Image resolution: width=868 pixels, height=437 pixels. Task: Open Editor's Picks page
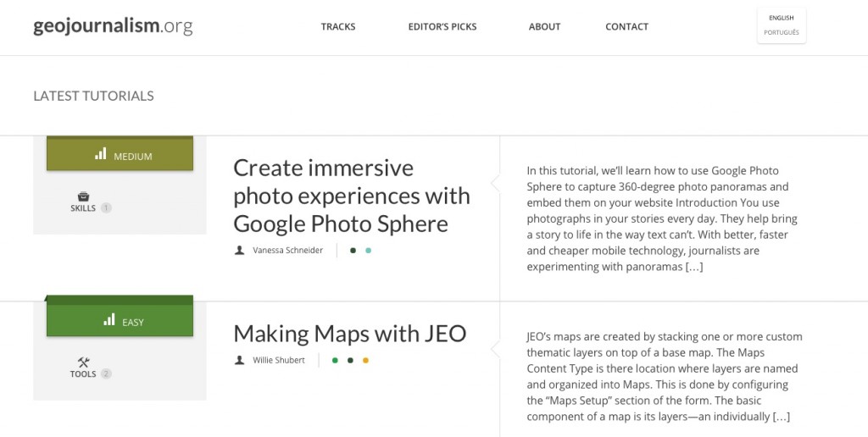[442, 27]
